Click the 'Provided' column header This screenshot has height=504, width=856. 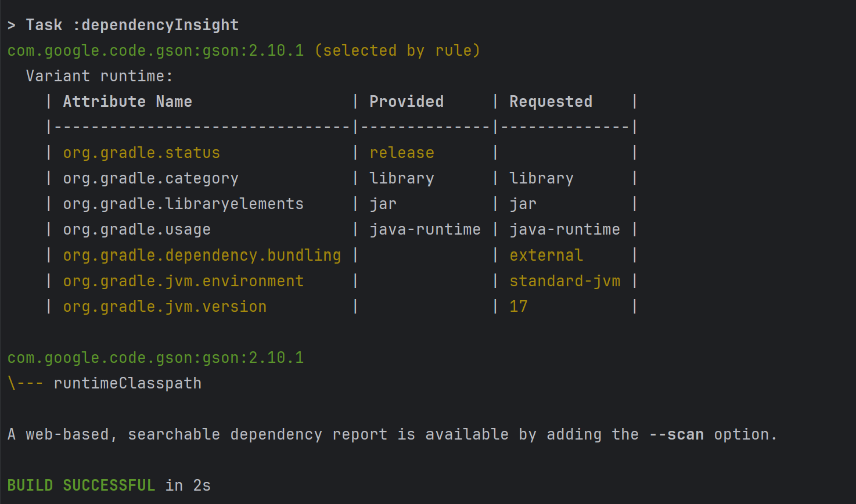coord(407,102)
